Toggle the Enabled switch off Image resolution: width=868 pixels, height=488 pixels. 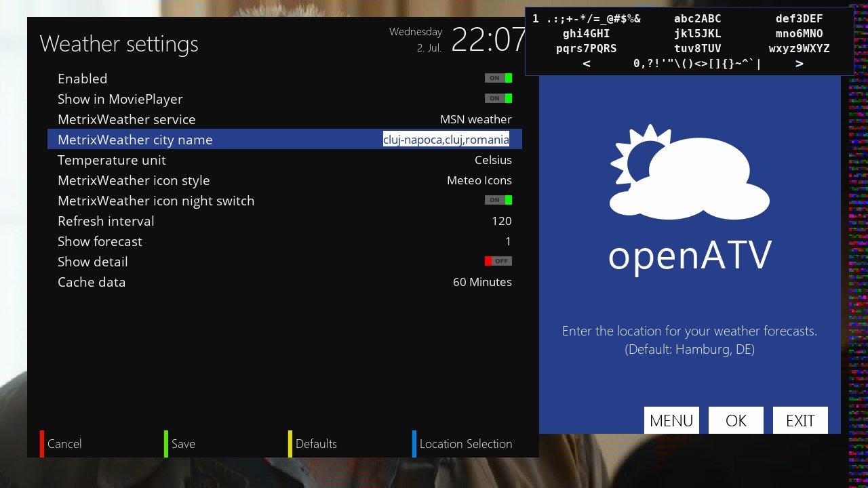[x=498, y=79]
